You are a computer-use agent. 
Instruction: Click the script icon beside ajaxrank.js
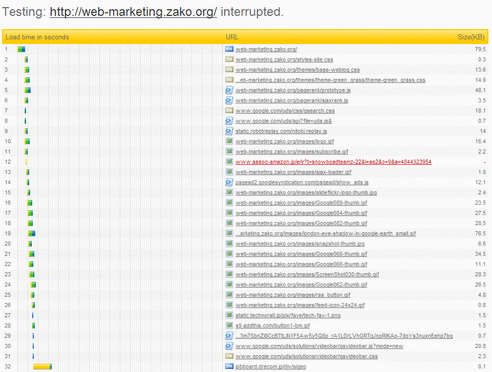[229, 100]
